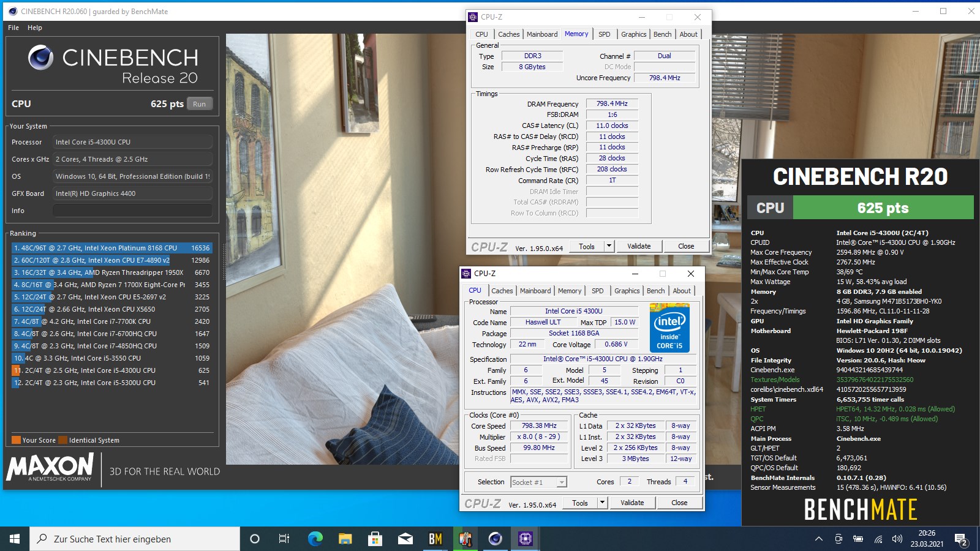Open Task View in the taskbar
Image resolution: width=980 pixels, height=551 pixels.
pos(284,539)
